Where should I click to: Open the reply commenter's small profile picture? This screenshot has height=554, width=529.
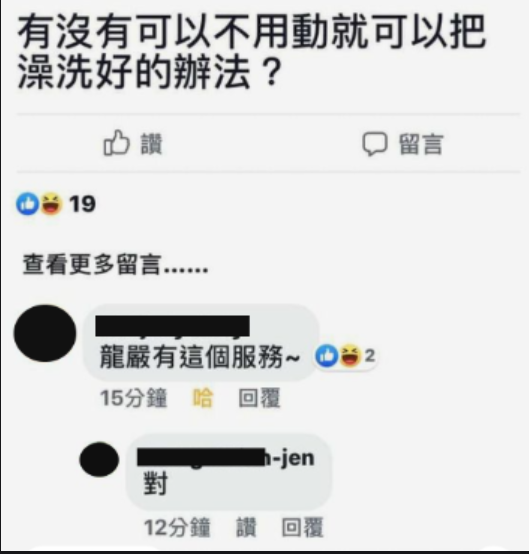tap(99, 459)
